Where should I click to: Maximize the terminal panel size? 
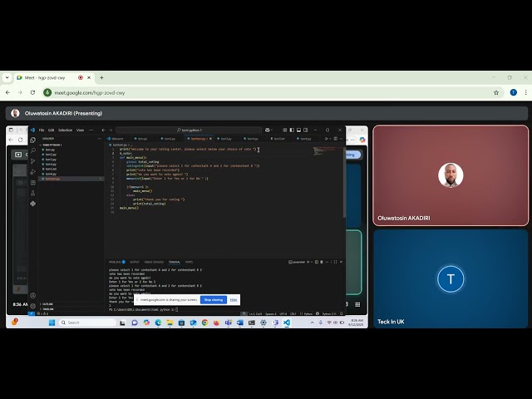pos(335,262)
